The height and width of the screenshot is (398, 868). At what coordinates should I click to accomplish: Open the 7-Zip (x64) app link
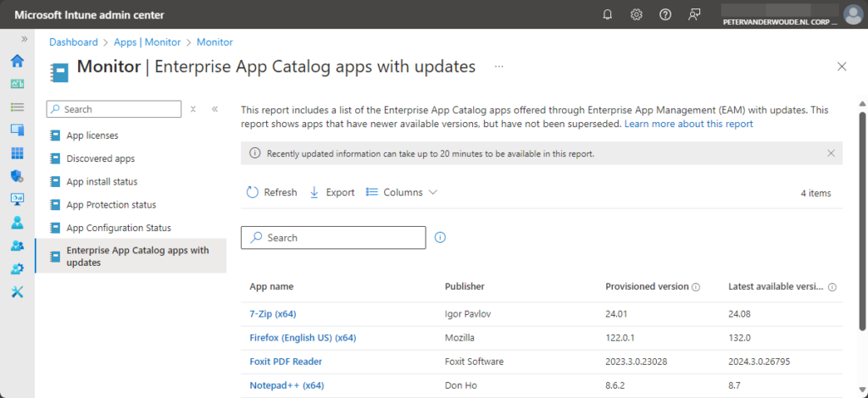click(x=272, y=313)
